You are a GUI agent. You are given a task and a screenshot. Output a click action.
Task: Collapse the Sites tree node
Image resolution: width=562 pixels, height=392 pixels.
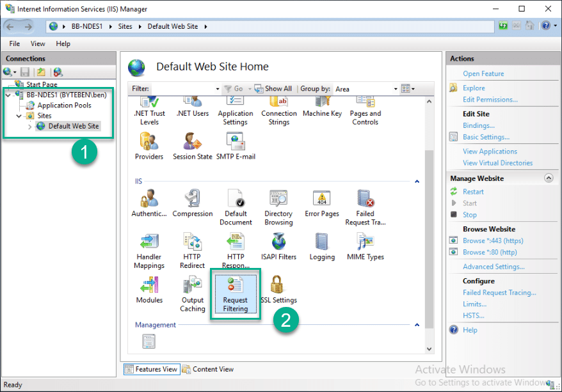pos(19,116)
